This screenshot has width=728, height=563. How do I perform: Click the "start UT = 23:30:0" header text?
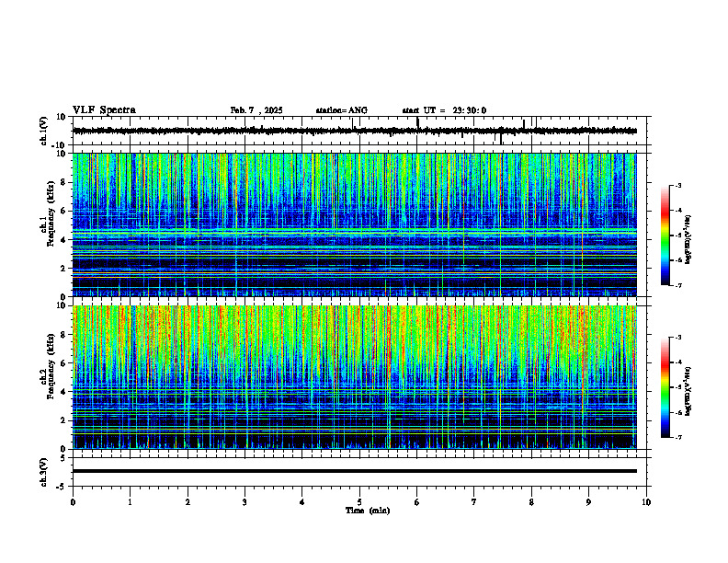coord(444,110)
